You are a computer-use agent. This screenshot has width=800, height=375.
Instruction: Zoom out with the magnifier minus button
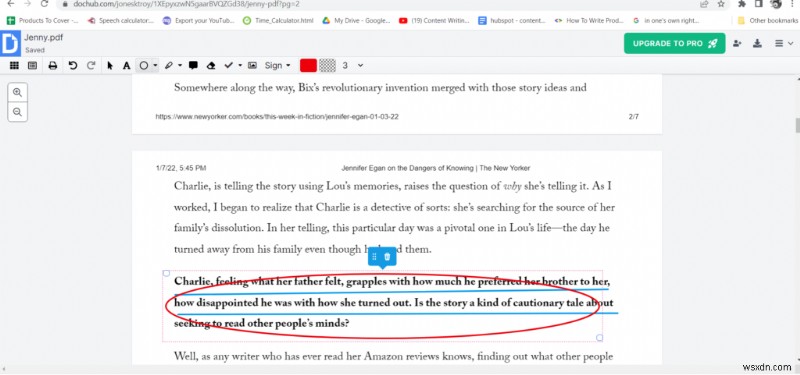17,112
